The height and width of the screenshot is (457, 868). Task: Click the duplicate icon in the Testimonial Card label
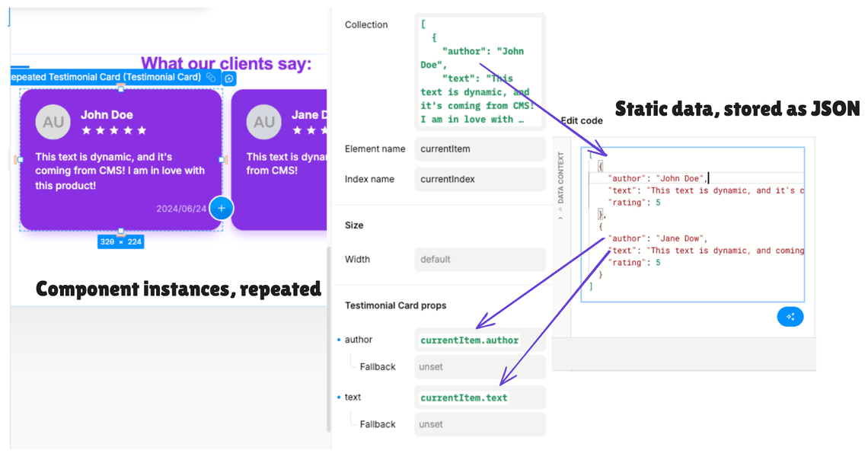(211, 77)
